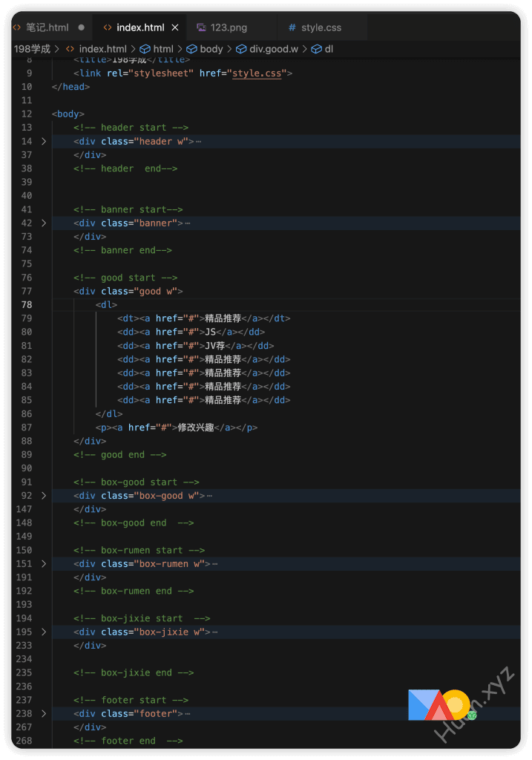
Task: Click the index.html file icon in breadcrumbs
Action: pyautogui.click(x=70, y=49)
